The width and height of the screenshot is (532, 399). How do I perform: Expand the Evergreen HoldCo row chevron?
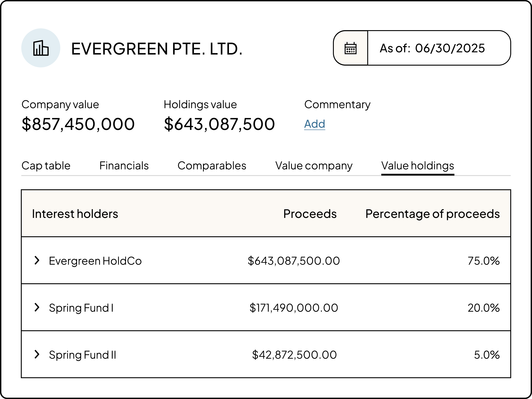coord(37,260)
